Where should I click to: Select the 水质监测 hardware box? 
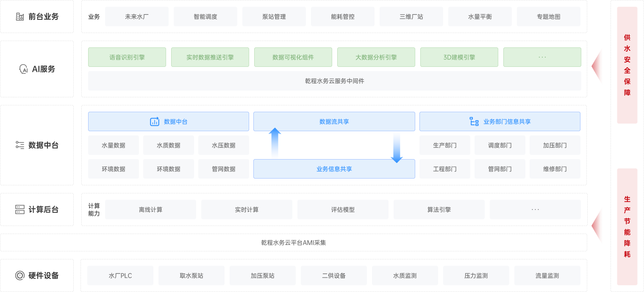point(405,275)
